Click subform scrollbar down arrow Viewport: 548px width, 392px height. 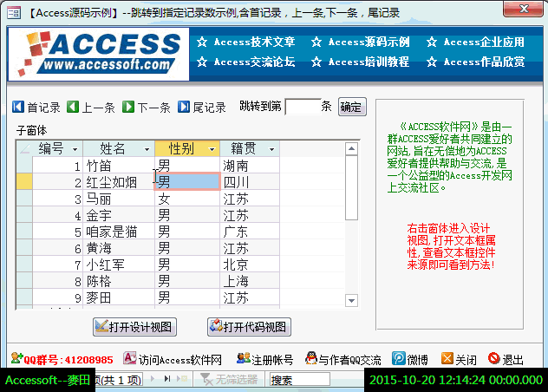click(351, 300)
